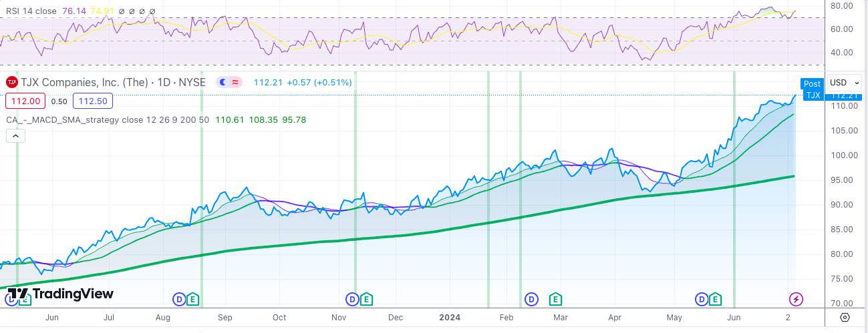Click the blue 112.50 buy button

coord(93,101)
